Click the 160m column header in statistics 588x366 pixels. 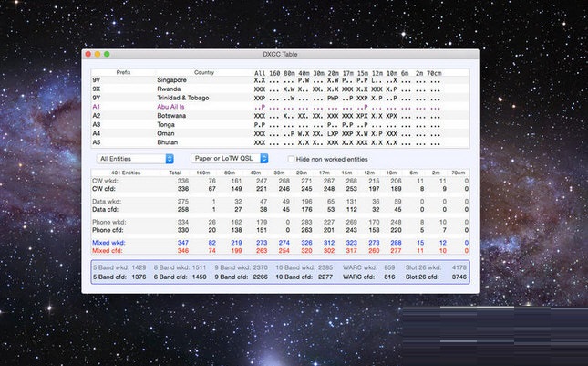[x=203, y=173]
